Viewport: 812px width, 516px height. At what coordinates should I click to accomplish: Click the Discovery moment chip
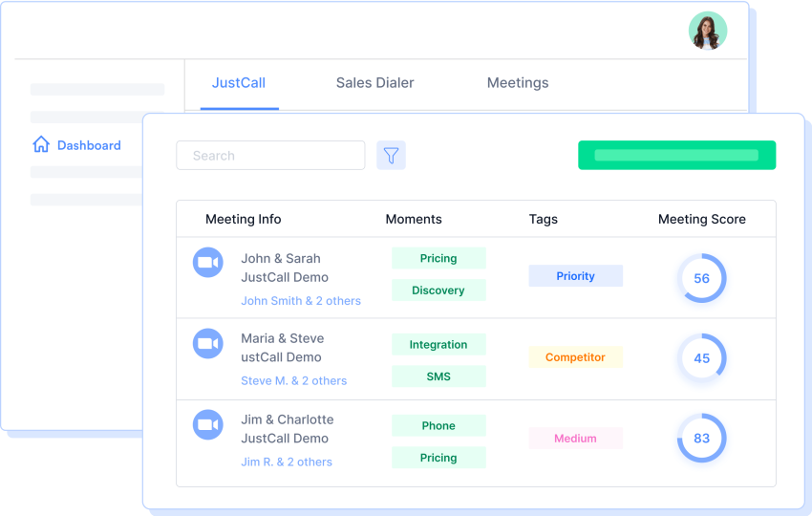click(x=438, y=290)
